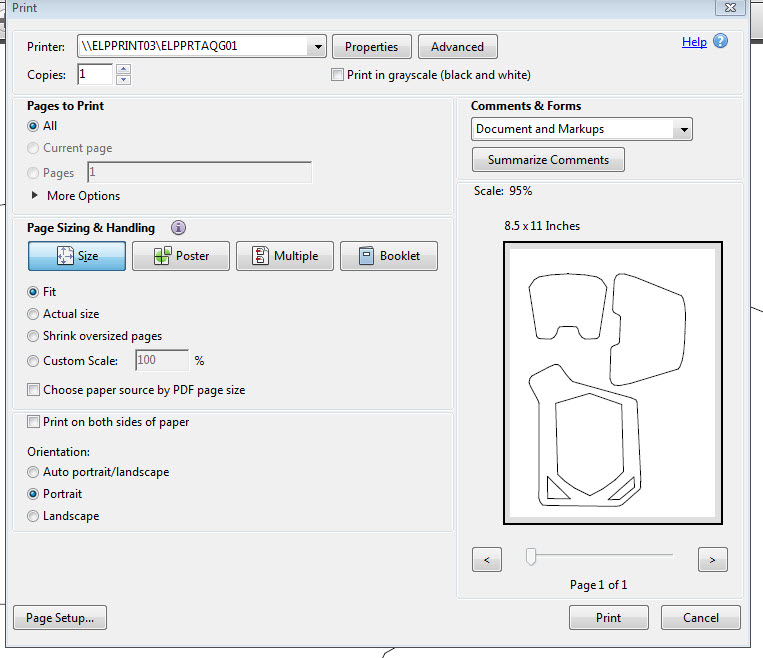The height and width of the screenshot is (658, 763).
Task: Go to previous page preview arrow
Action: 486,560
